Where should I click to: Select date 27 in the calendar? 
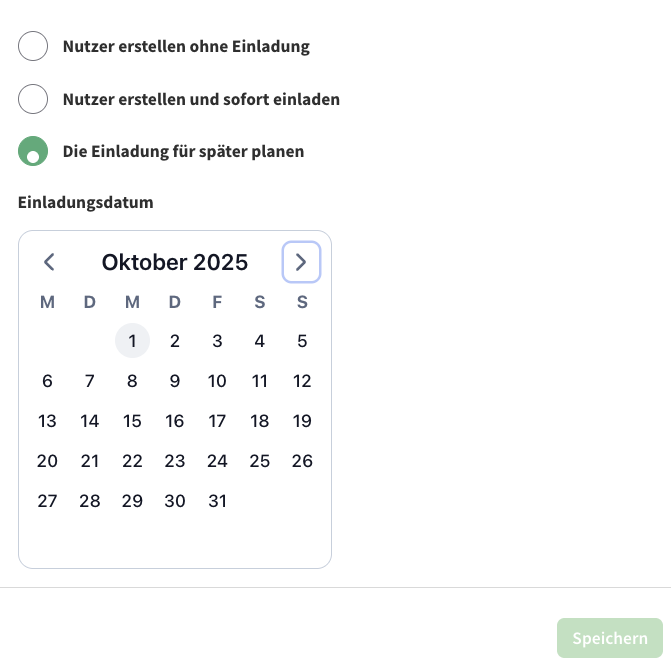tap(47, 501)
